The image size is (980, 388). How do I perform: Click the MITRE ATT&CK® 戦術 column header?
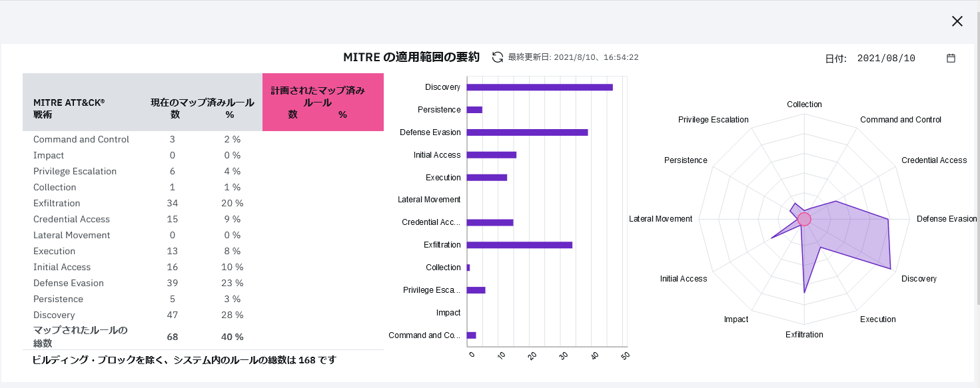69,108
